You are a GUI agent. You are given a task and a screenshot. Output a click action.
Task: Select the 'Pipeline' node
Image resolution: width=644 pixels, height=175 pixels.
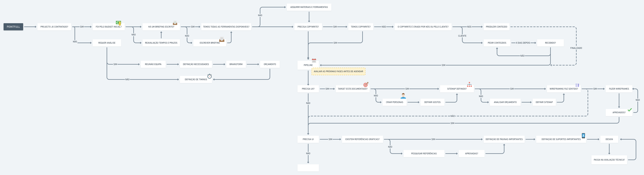coord(308,65)
